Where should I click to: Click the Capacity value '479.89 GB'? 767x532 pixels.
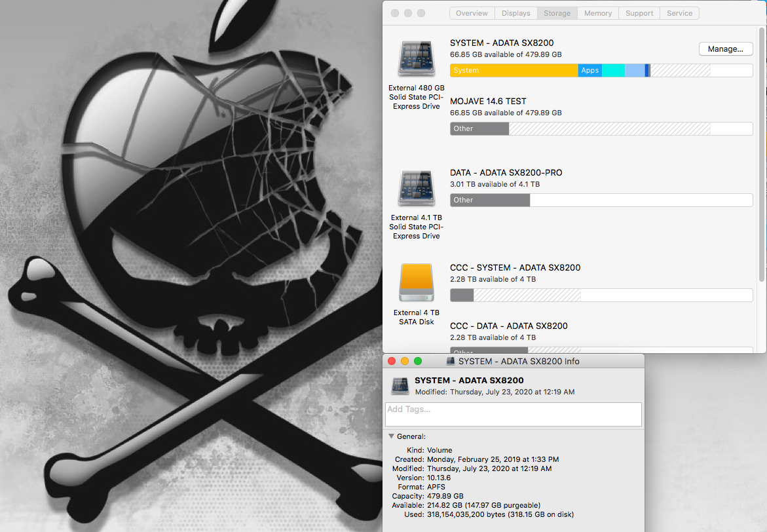(x=445, y=496)
